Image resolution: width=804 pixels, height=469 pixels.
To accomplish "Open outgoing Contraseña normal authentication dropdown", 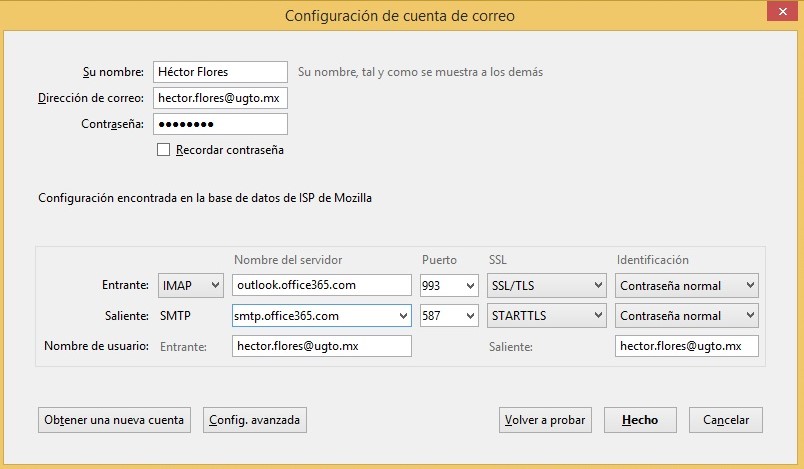I will coord(687,316).
